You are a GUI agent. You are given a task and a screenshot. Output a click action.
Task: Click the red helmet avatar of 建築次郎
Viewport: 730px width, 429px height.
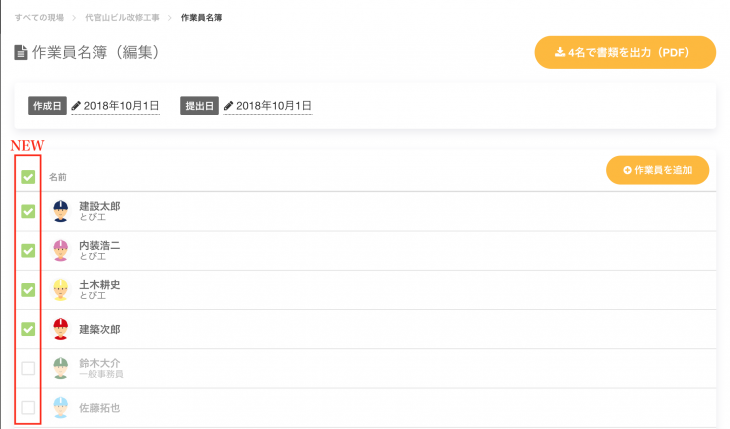pos(61,329)
